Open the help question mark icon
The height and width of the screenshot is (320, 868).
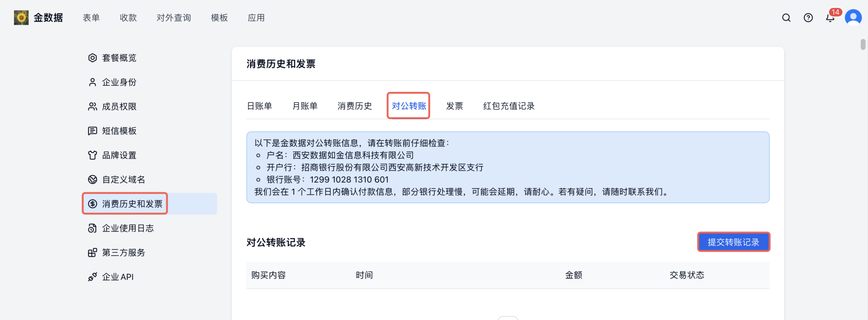pyautogui.click(x=808, y=18)
